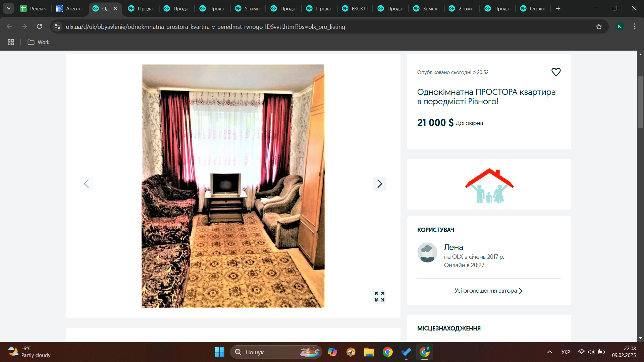Show next photo in gallery
Viewport: 644px width, 362px height.
click(379, 184)
